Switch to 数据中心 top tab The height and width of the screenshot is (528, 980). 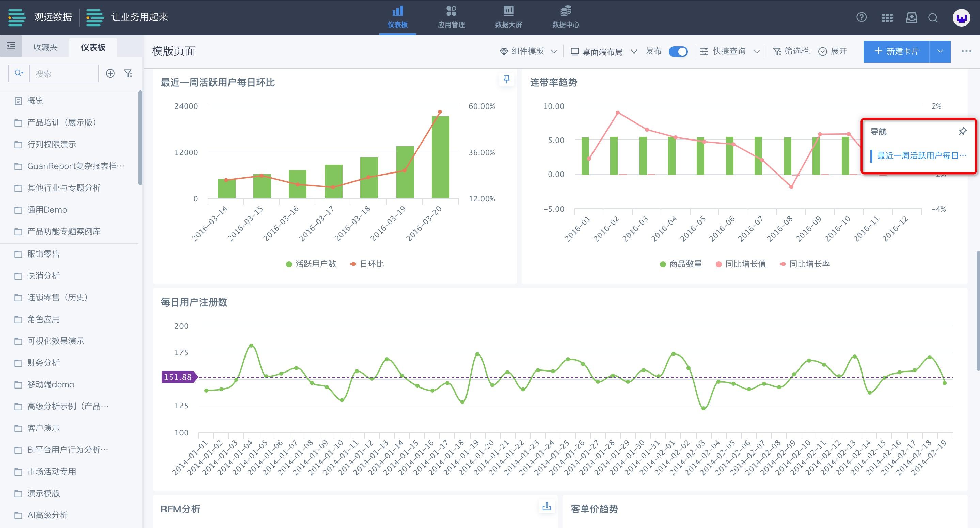(566, 17)
